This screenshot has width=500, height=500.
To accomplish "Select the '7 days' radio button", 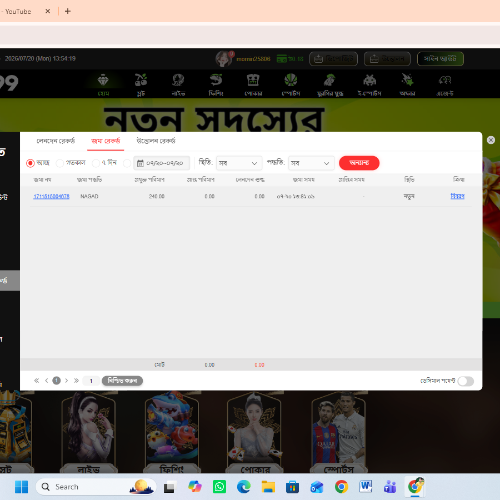I will pyautogui.click(x=96, y=163).
